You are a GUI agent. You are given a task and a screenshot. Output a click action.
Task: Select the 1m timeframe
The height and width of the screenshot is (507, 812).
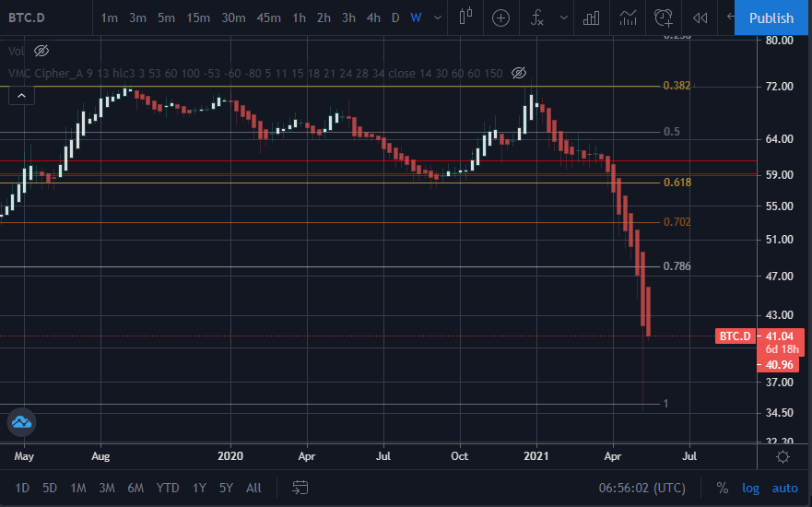click(109, 18)
